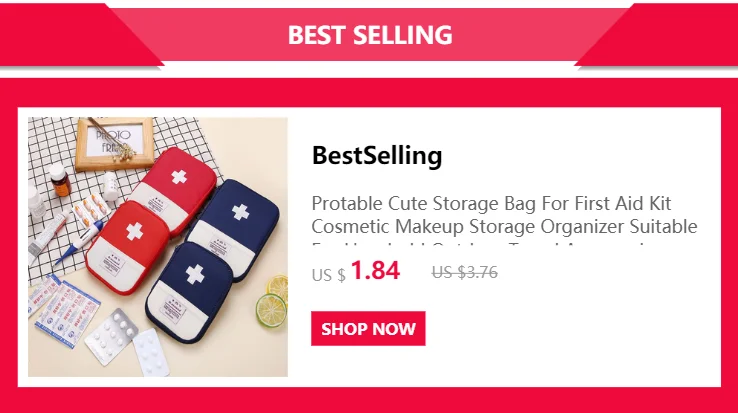Image resolution: width=738 pixels, height=413 pixels.
Task: Click the white cross on upper navy bag
Action: [240, 212]
